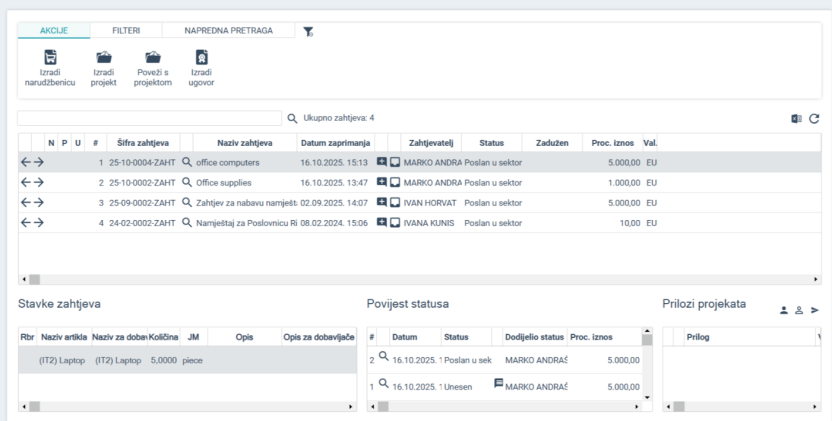Click the Izradi ugovor icon
Image resolution: width=832 pixels, height=421 pixels.
[201, 58]
